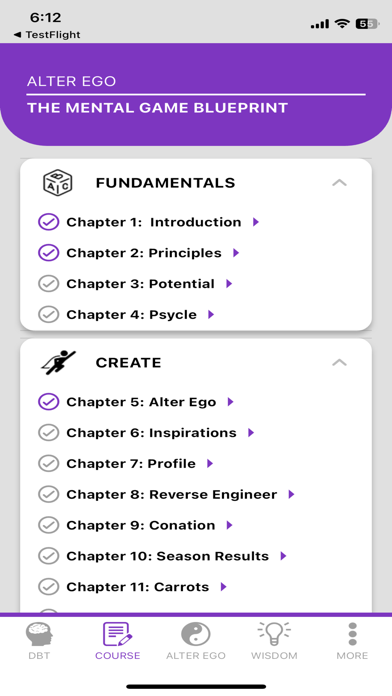392x696 pixels.
Task: Open the Alter Ego yin-yang icon
Action: [195, 634]
